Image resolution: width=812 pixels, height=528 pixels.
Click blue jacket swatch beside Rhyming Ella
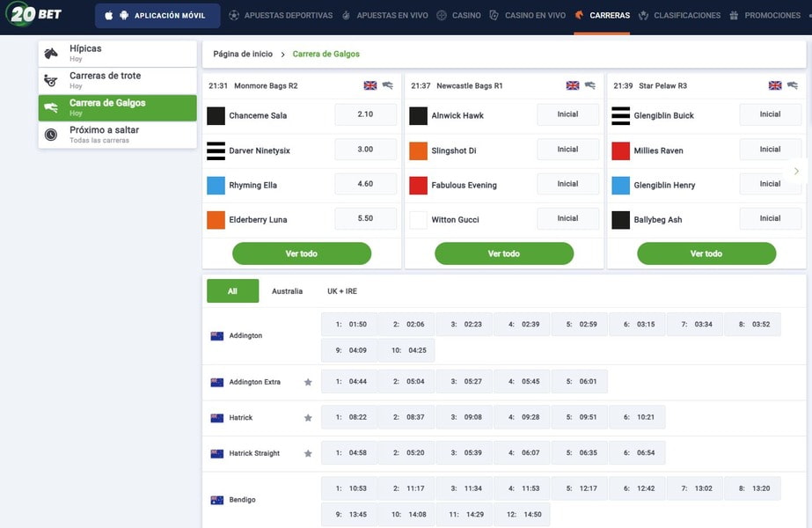pyautogui.click(x=216, y=186)
